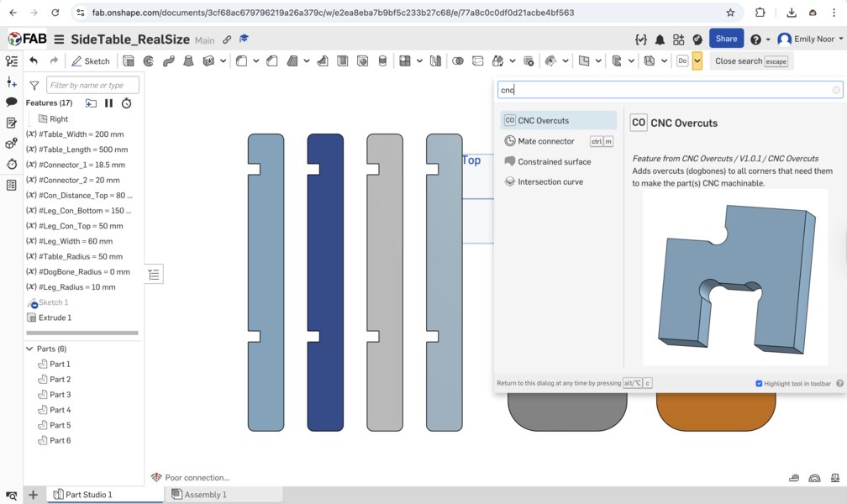The height and width of the screenshot is (504, 847).
Task: Click the notifications bell icon
Action: (x=660, y=39)
